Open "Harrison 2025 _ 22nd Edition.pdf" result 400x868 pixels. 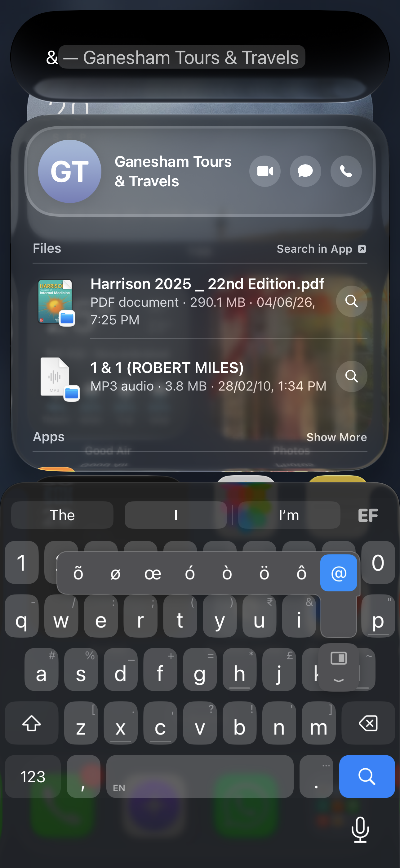coord(200,301)
